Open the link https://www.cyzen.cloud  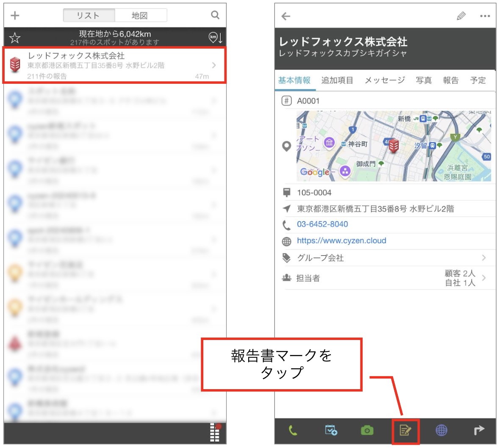341,241
